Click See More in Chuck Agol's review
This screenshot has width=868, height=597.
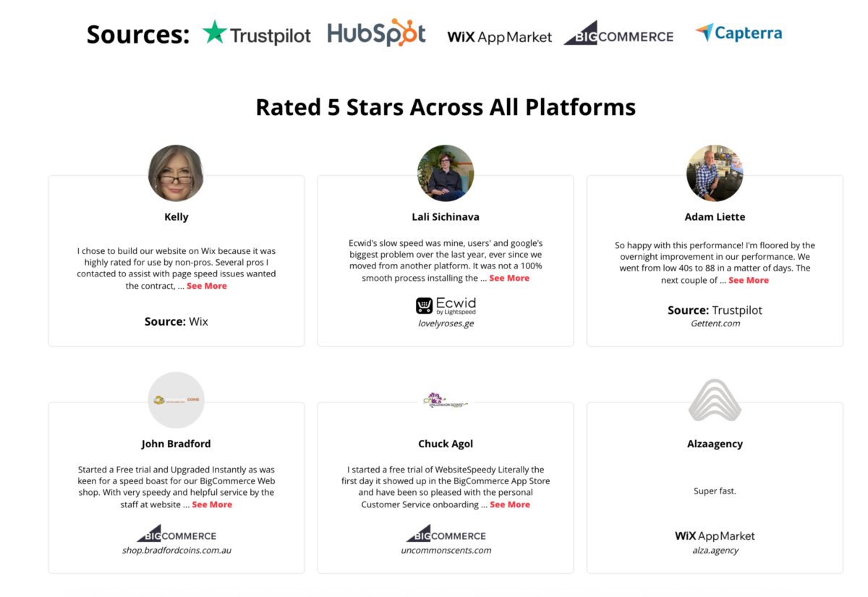point(510,504)
